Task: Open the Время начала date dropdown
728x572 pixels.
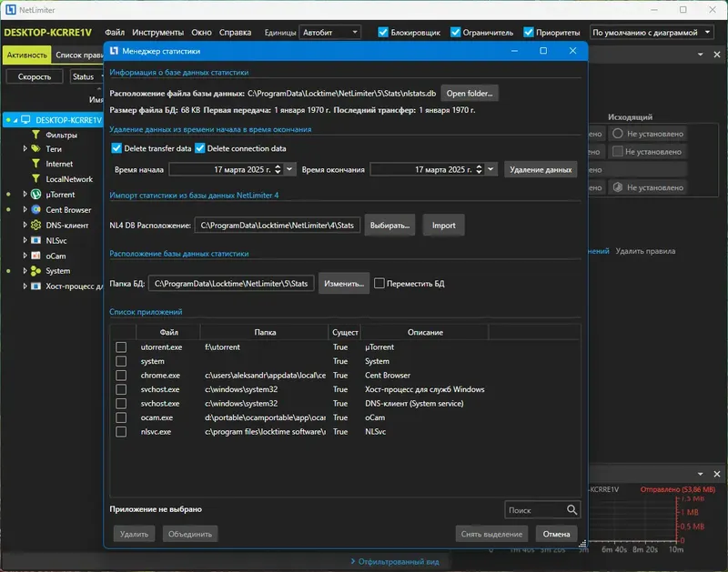Action: pos(289,169)
